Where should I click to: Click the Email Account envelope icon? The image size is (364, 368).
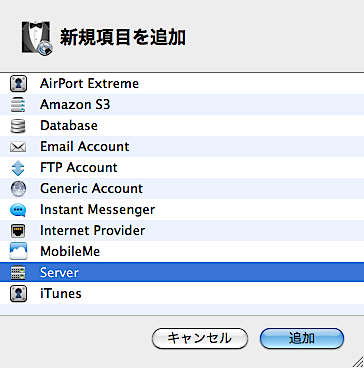[18, 147]
